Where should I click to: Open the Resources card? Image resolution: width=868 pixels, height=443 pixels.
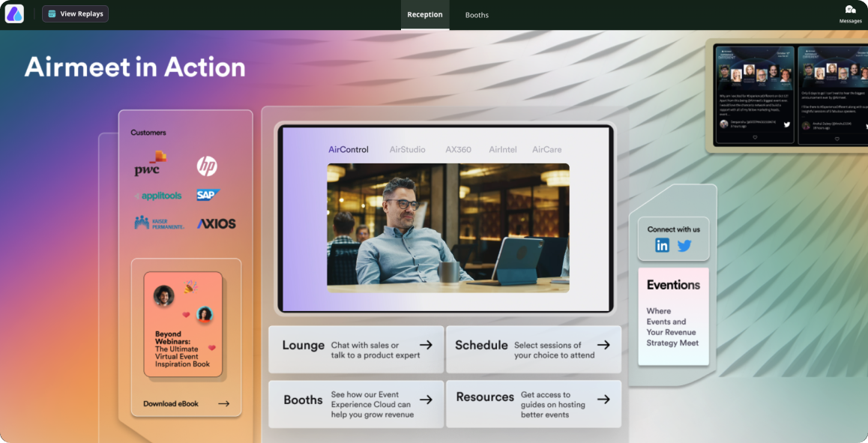[534, 404]
